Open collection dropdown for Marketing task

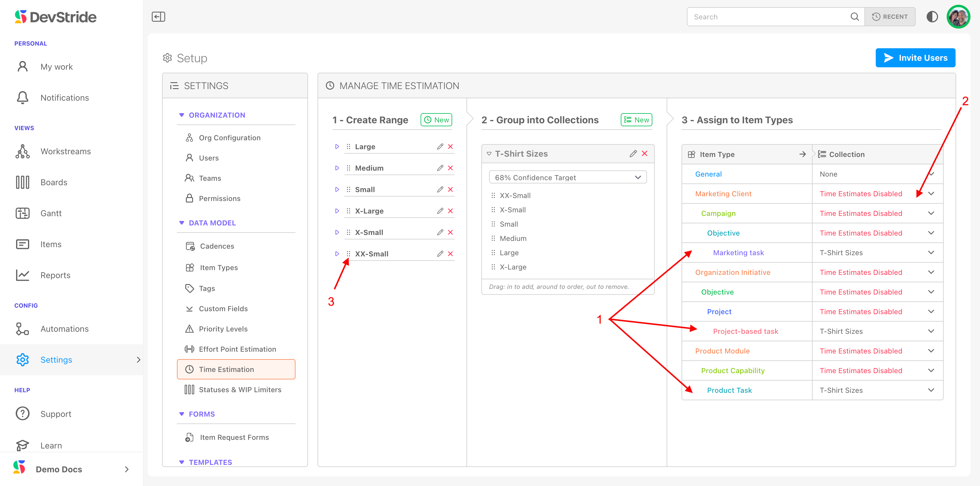point(931,253)
